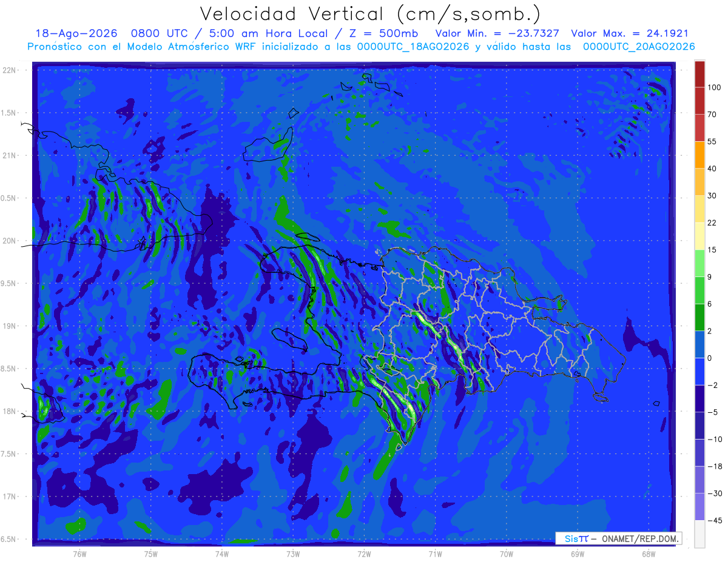The image size is (728, 562).
Task: Select the swatch between -5 and -10
Action: click(x=699, y=426)
